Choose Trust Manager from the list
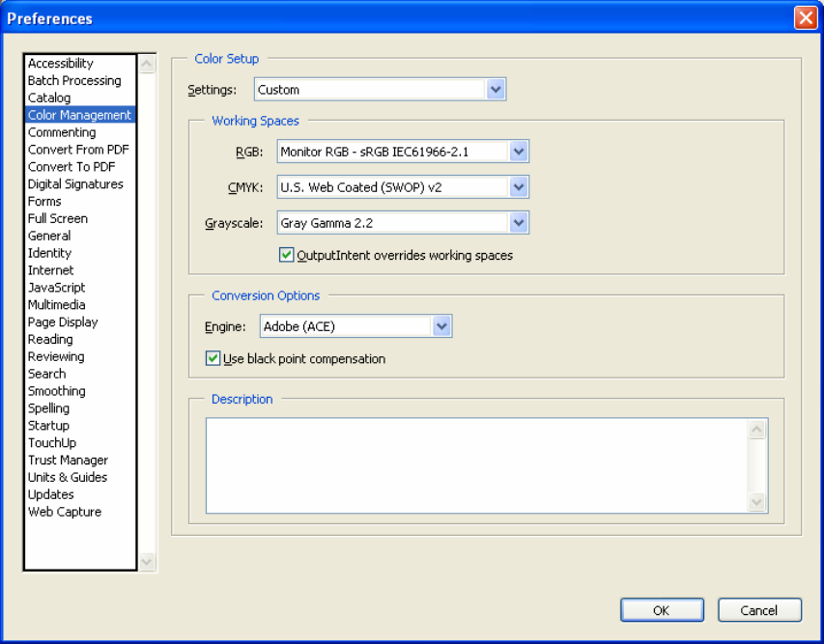 click(x=68, y=461)
